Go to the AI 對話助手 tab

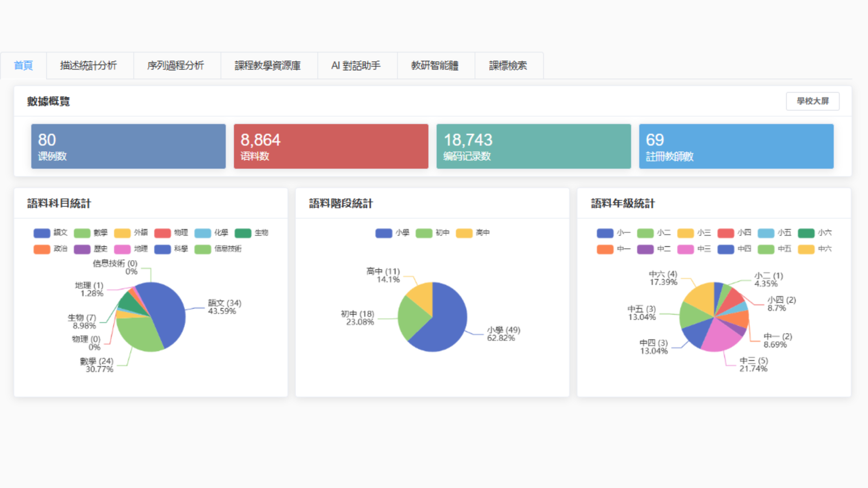coord(356,65)
